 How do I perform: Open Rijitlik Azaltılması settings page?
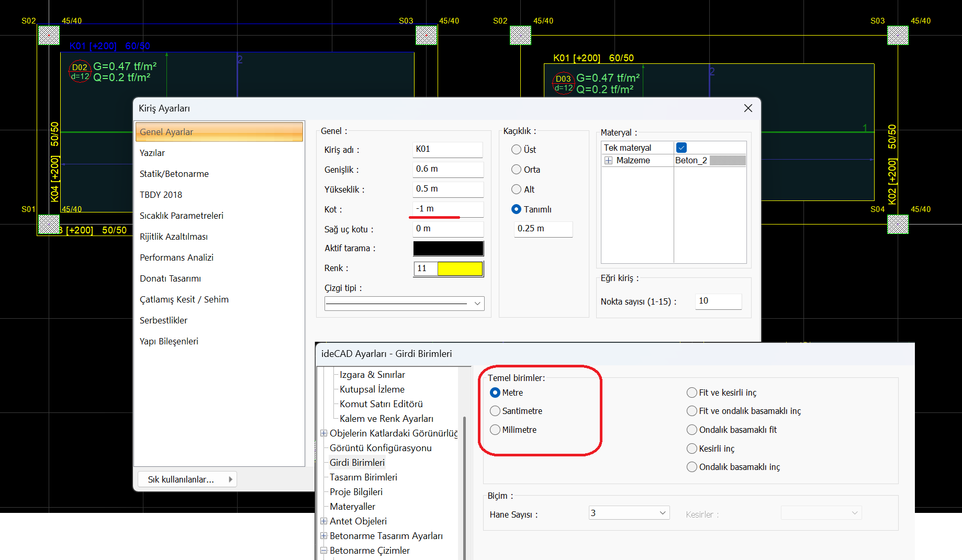174,237
